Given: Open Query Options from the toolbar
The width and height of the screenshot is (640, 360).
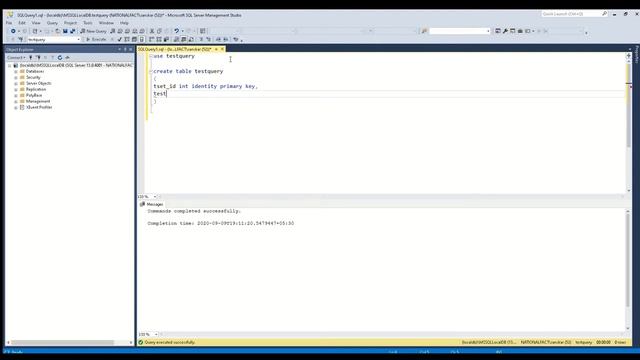Looking at the screenshot, I should (134, 40).
